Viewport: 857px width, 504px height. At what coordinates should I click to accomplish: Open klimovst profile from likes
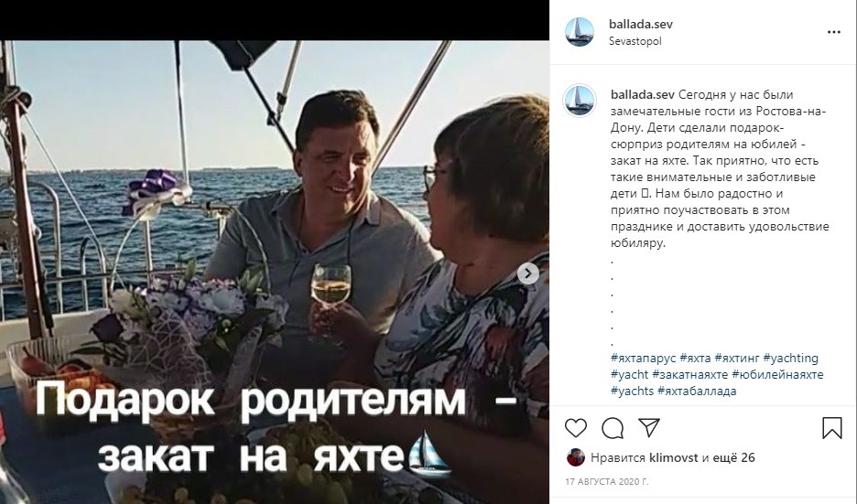(673, 457)
